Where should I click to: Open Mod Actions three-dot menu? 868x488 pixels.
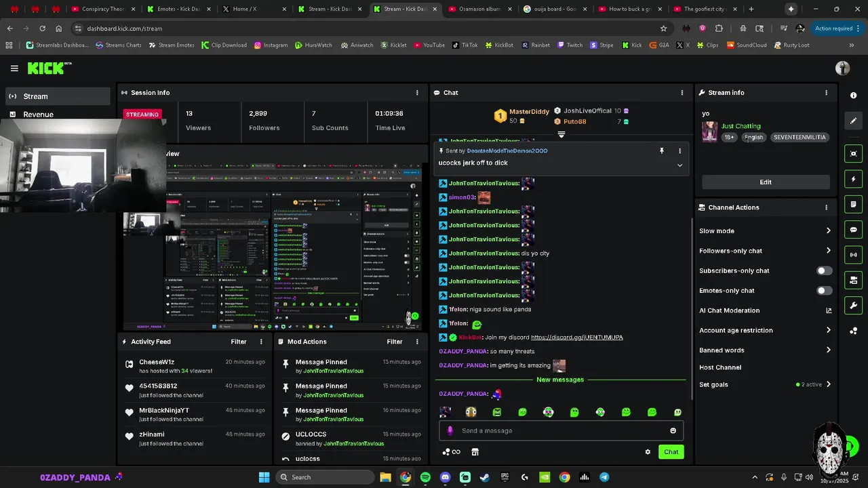417,342
